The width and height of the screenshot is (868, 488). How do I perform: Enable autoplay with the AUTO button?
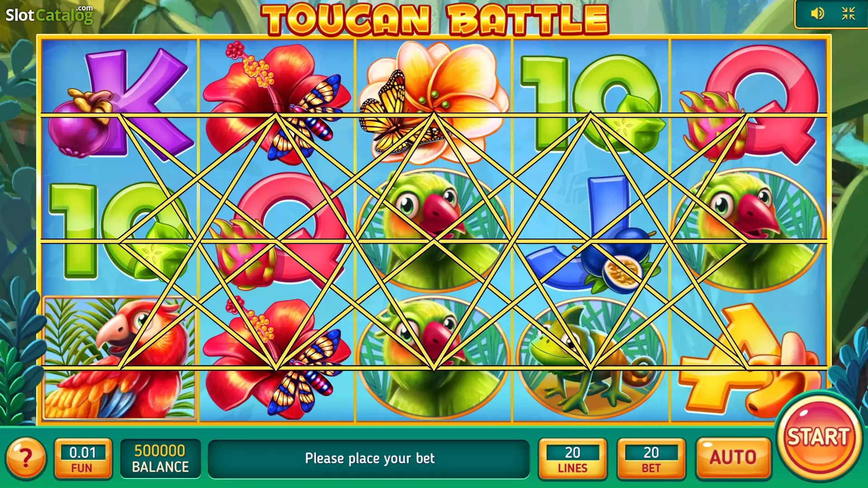[x=733, y=458]
